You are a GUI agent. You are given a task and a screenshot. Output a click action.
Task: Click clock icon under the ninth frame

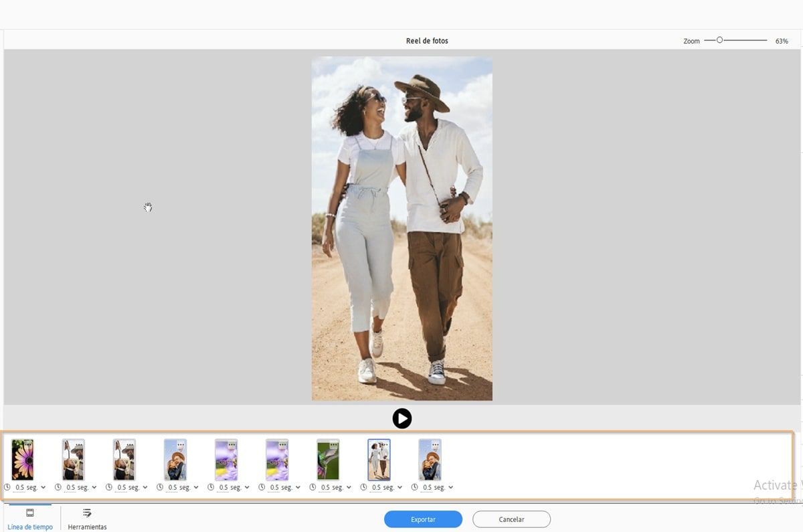pos(414,487)
